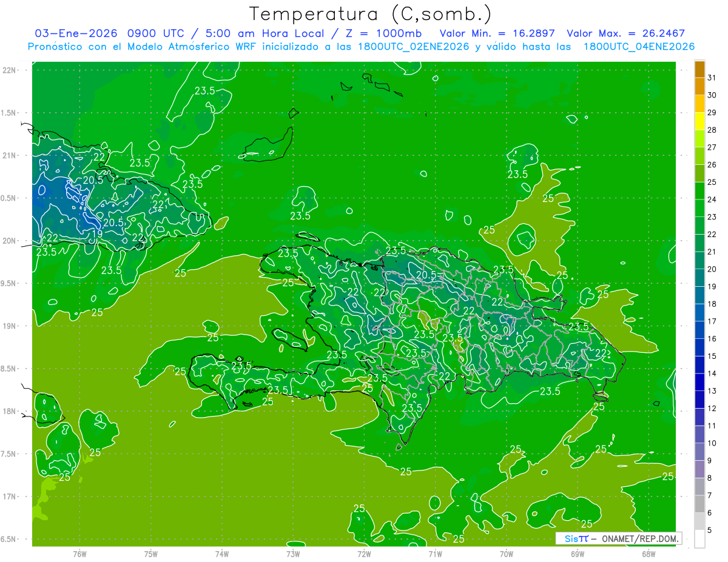
Task: Click the "76W" longitude axis label
Action: (x=79, y=554)
